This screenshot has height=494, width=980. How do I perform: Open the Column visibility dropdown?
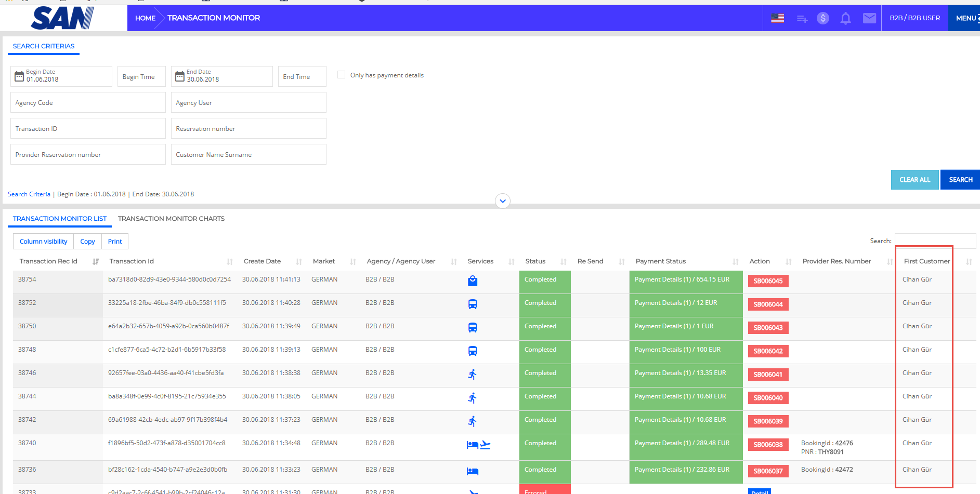tap(43, 242)
